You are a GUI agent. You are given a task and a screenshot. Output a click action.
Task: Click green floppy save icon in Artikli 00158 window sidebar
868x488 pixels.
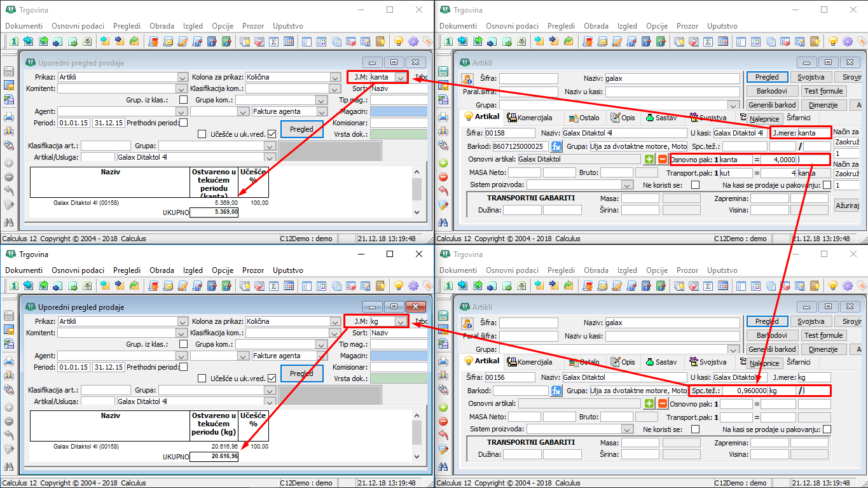tap(444, 71)
